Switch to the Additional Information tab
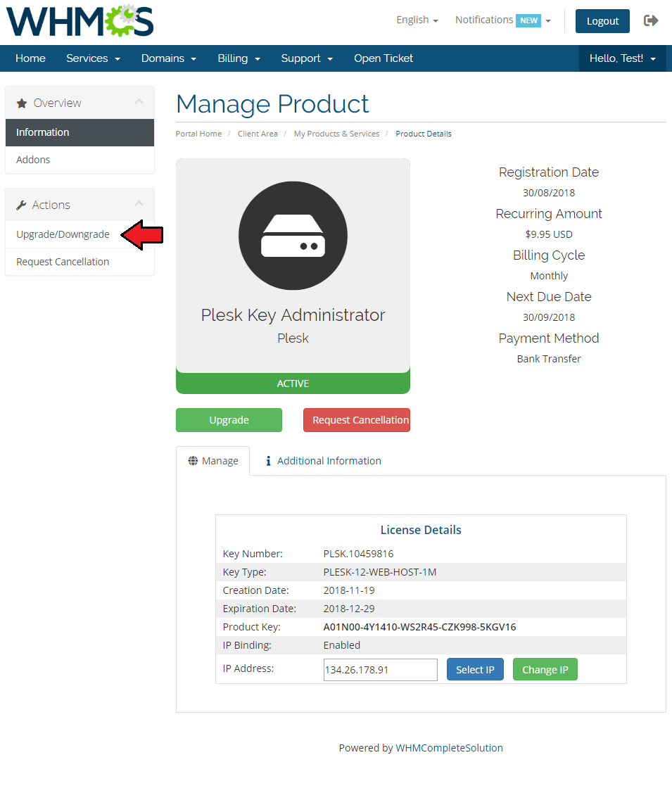Screen dimensions: 672x793 pyautogui.click(x=323, y=461)
